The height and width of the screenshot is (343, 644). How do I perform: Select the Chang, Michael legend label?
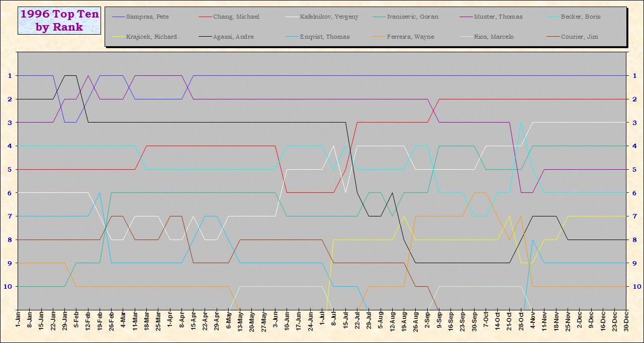pyautogui.click(x=236, y=17)
